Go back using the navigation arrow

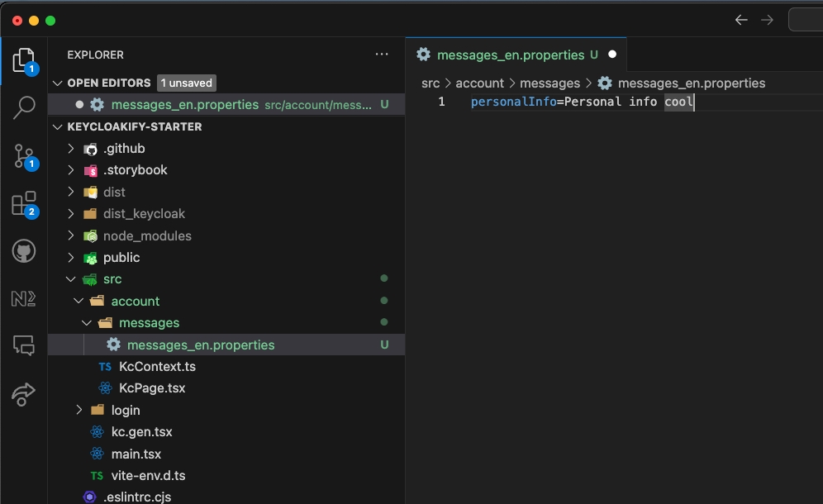[741, 20]
